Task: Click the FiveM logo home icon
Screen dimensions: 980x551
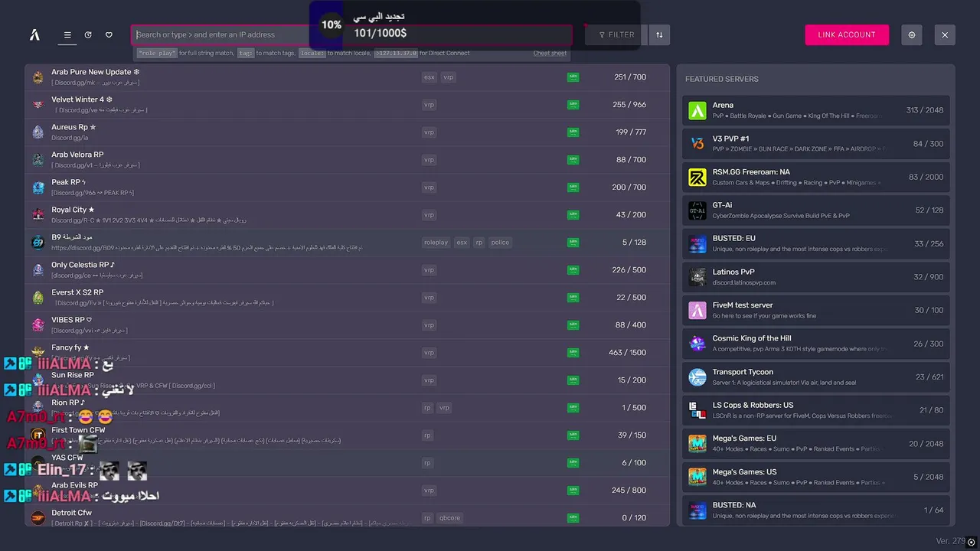Action: 34,34
